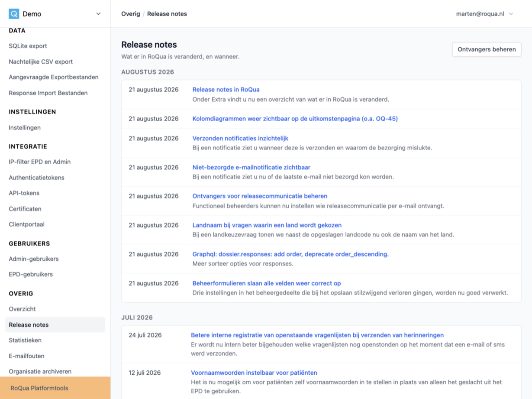Go to Overig in the breadcrumb
Screen dimensions: 532x399
(x=131, y=14)
